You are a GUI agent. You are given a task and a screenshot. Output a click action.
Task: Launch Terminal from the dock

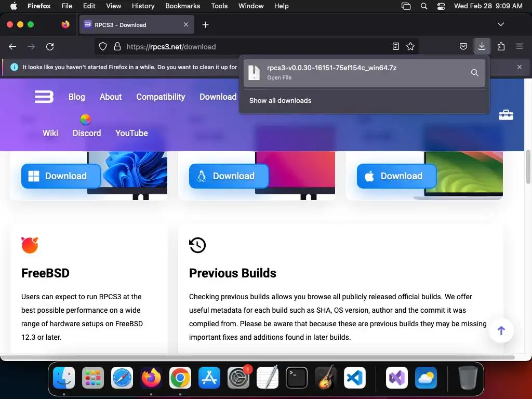tap(297, 378)
